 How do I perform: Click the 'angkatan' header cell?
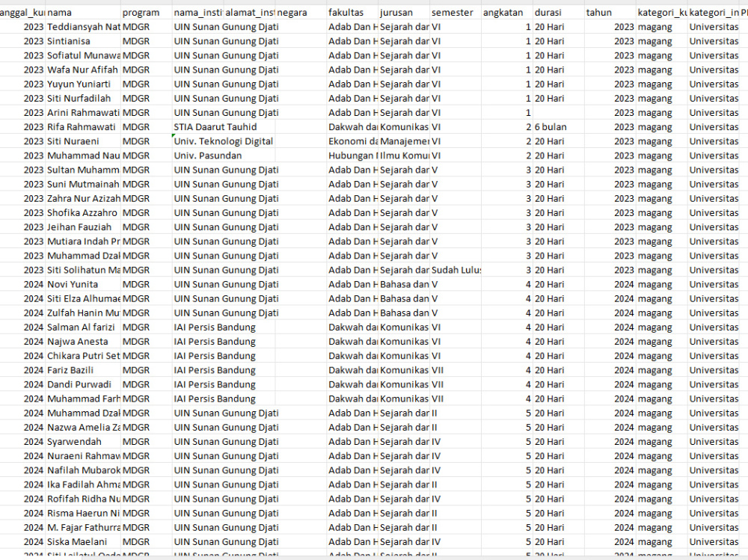pyautogui.click(x=507, y=13)
